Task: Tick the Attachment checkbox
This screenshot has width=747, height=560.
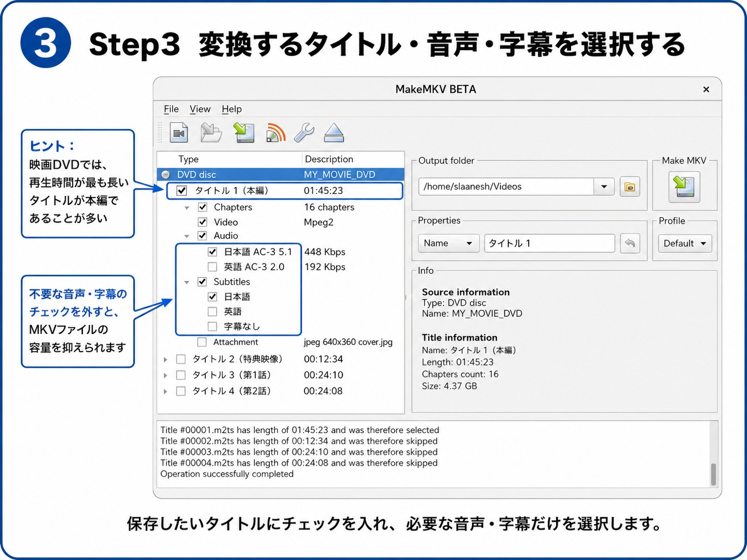Action: [x=202, y=342]
